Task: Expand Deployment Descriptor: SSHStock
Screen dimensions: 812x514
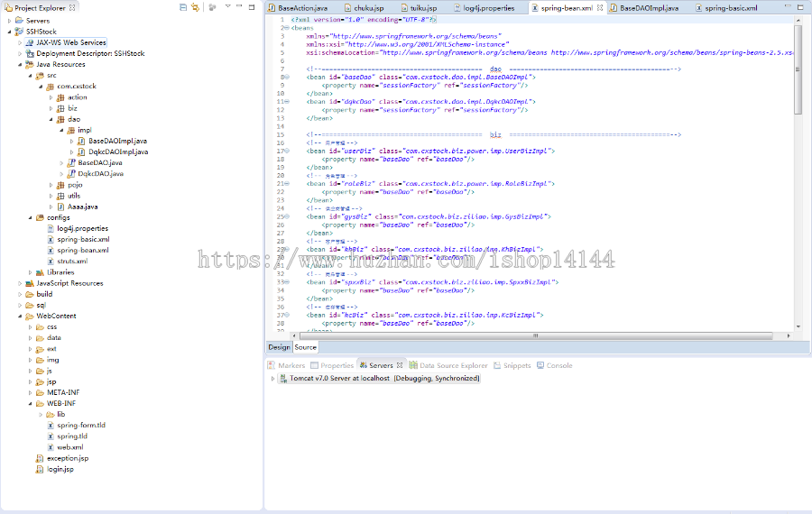Action: 20,53
